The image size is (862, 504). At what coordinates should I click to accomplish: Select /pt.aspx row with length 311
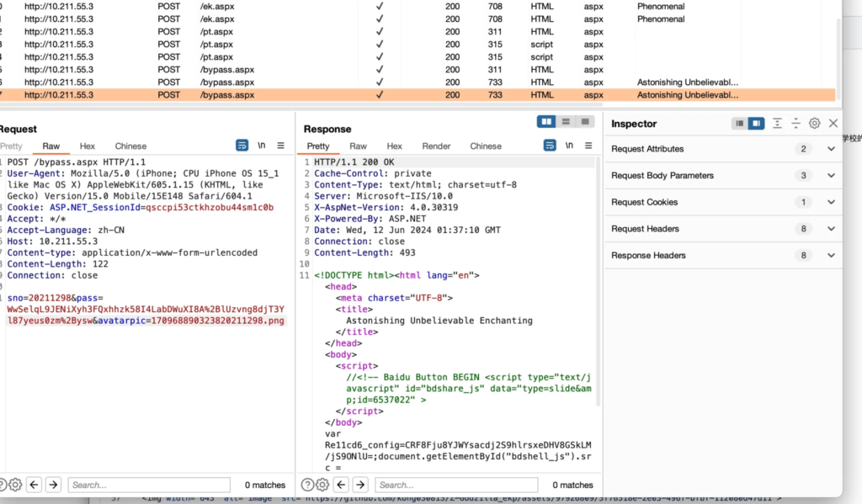click(418, 32)
